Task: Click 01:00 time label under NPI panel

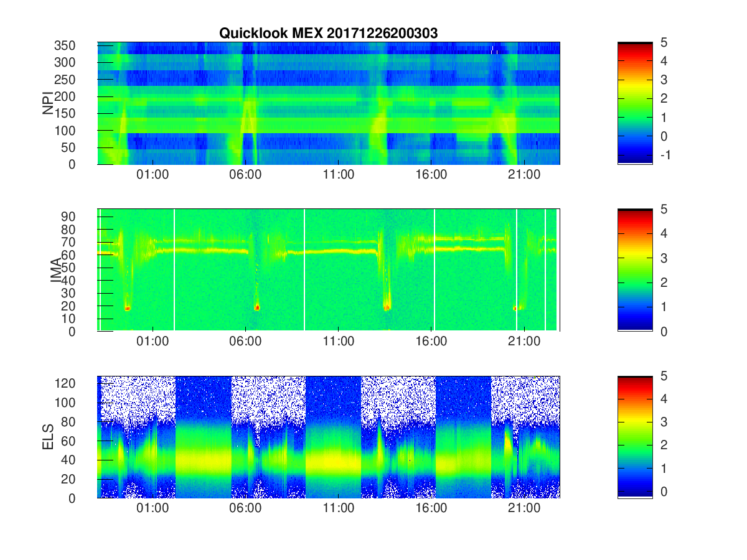Action: click(153, 175)
